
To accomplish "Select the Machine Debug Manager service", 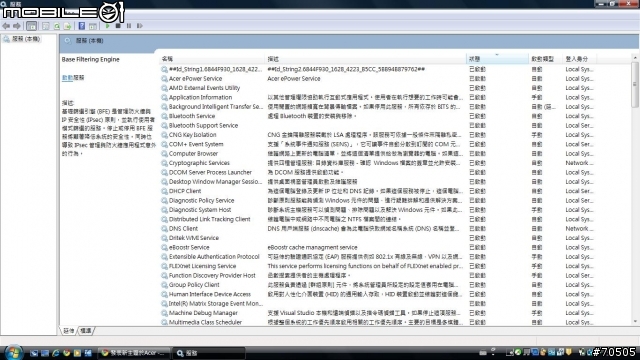I will (378, 313).
